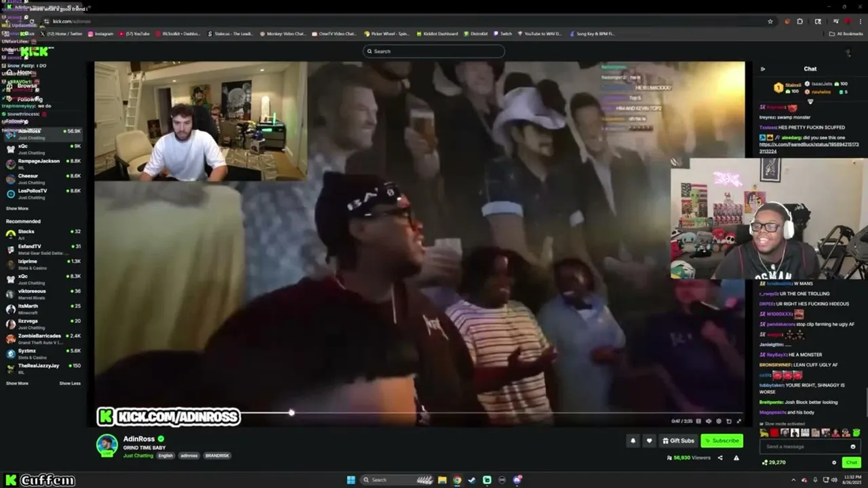Click the BRANDRISK tag

pyautogui.click(x=217, y=455)
